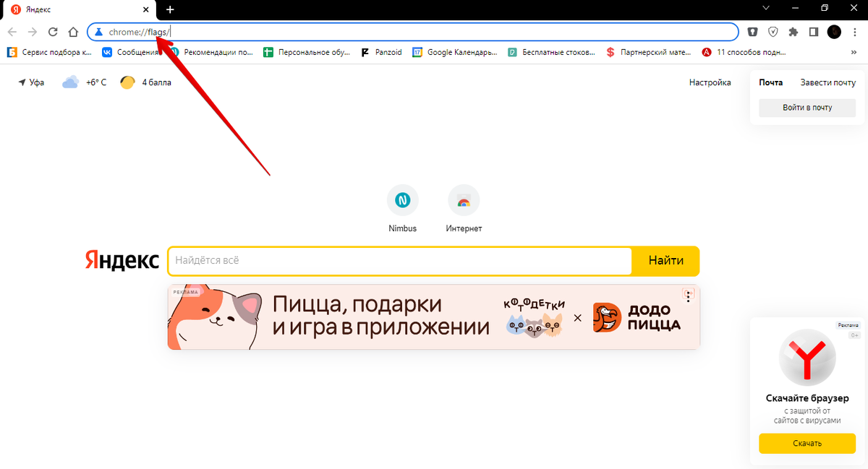Open the browser home page
Image resolution: width=868 pixels, height=469 pixels.
coord(73,32)
